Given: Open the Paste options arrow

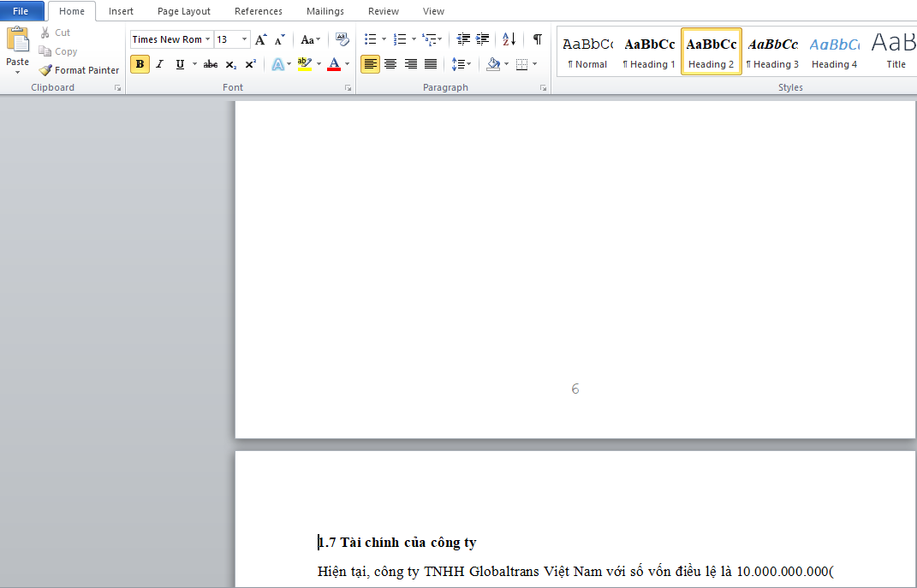Looking at the screenshot, I should click(17, 73).
